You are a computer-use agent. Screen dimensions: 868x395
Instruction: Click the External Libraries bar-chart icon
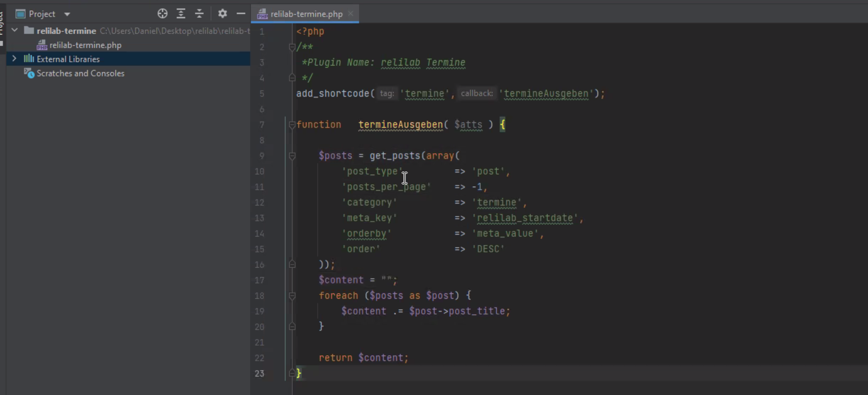click(29, 59)
